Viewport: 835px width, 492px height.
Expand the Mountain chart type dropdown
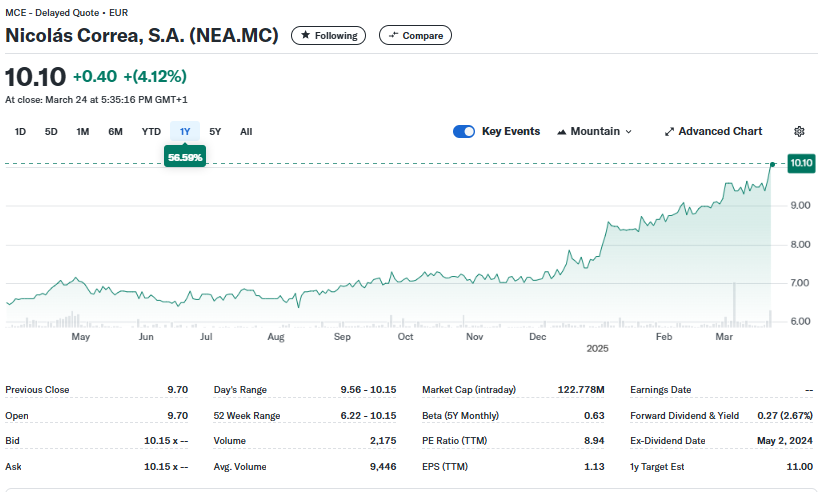click(x=595, y=132)
